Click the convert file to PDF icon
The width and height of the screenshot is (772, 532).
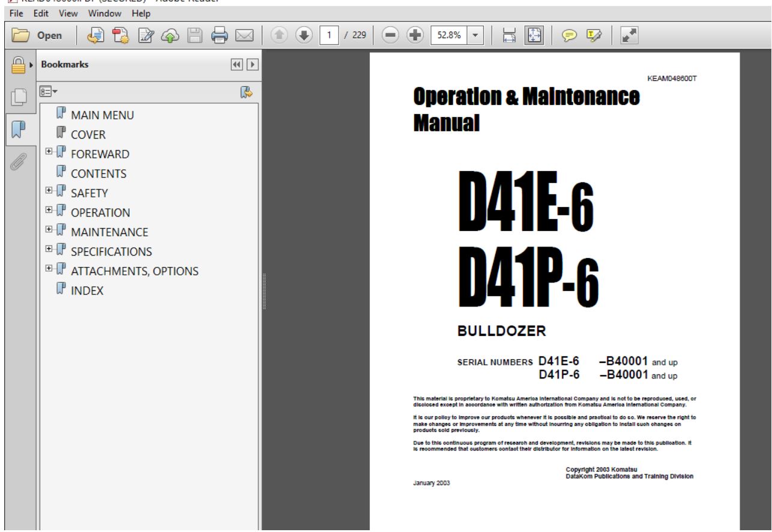(94, 35)
